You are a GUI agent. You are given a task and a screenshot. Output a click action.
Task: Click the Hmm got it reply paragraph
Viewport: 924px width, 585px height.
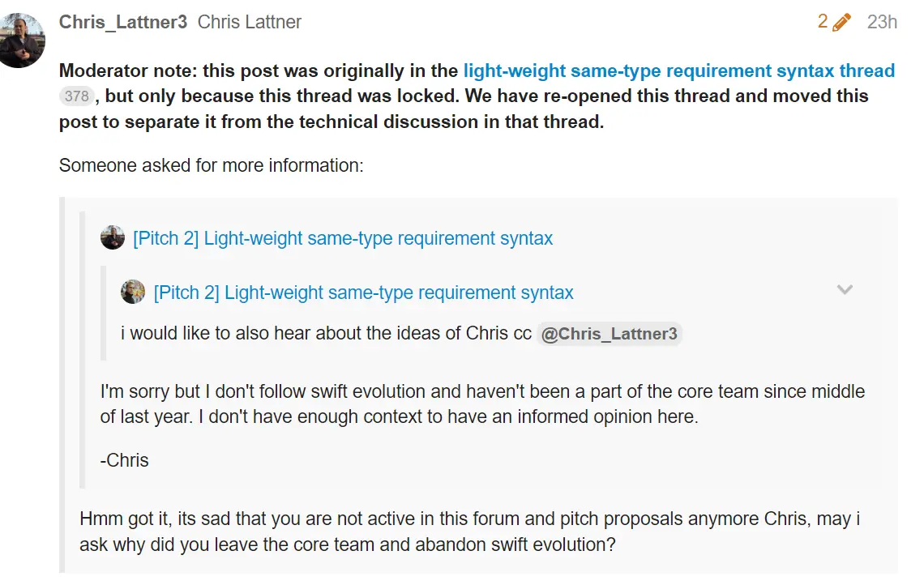469,532
